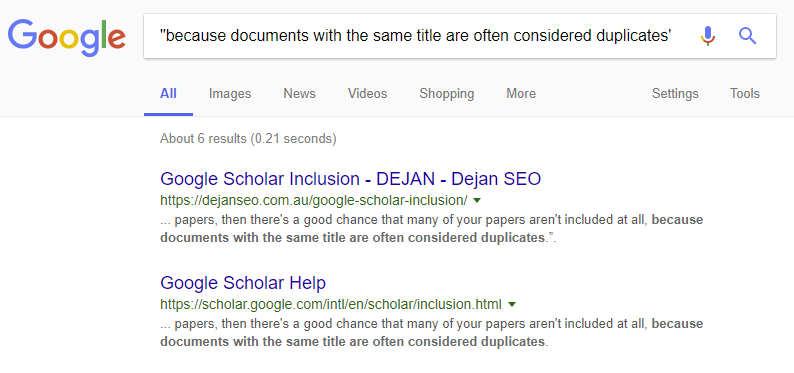The image size is (794, 373).
Task: Expand the arrow beside the dejanseo URL
Action: click(477, 200)
